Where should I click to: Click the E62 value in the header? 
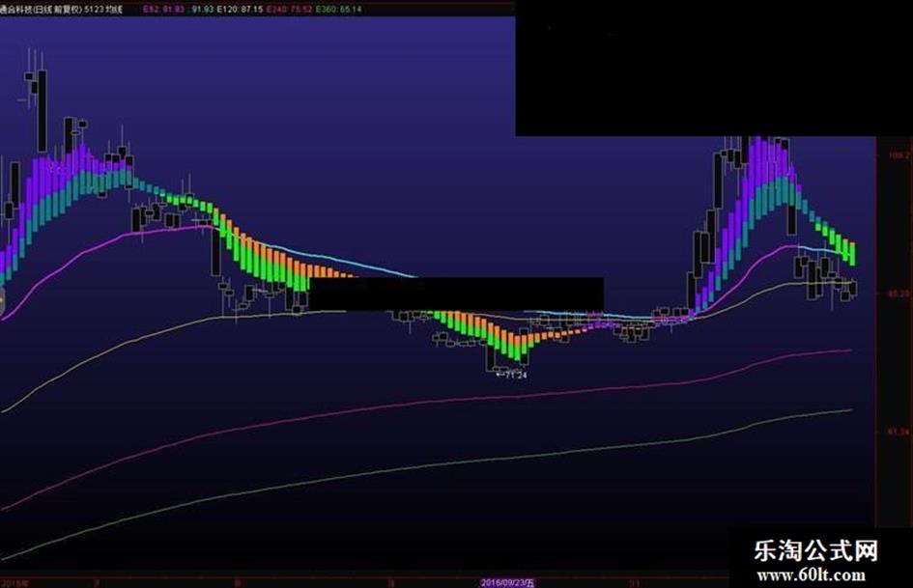(164, 10)
